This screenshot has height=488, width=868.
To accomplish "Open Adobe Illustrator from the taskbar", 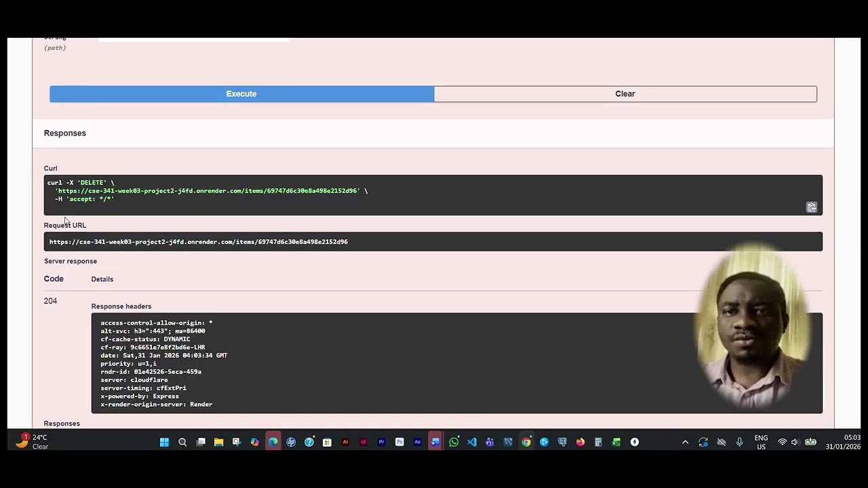I will 345,442.
